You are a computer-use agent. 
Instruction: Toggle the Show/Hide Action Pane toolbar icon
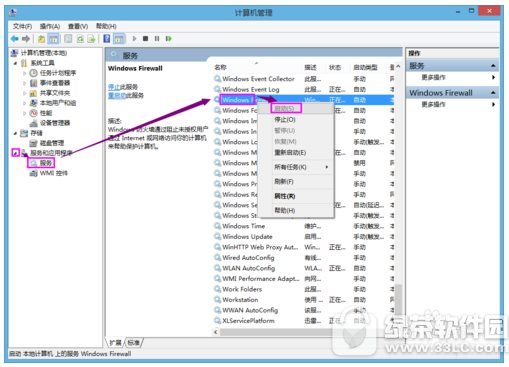point(119,39)
